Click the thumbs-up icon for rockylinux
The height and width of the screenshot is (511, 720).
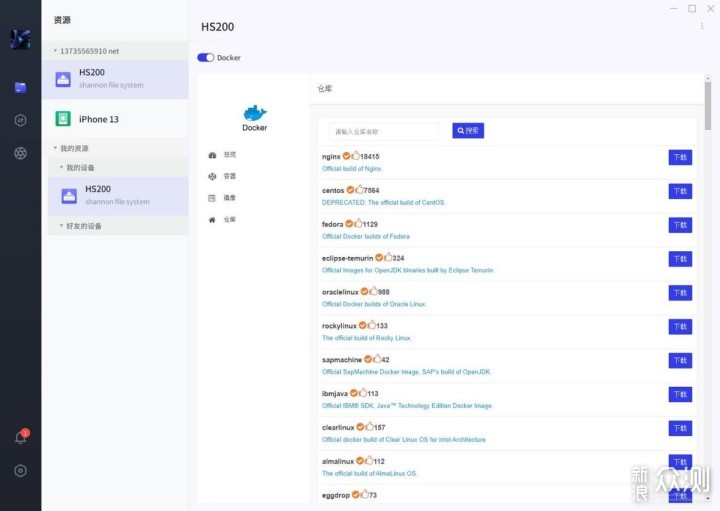click(371, 325)
